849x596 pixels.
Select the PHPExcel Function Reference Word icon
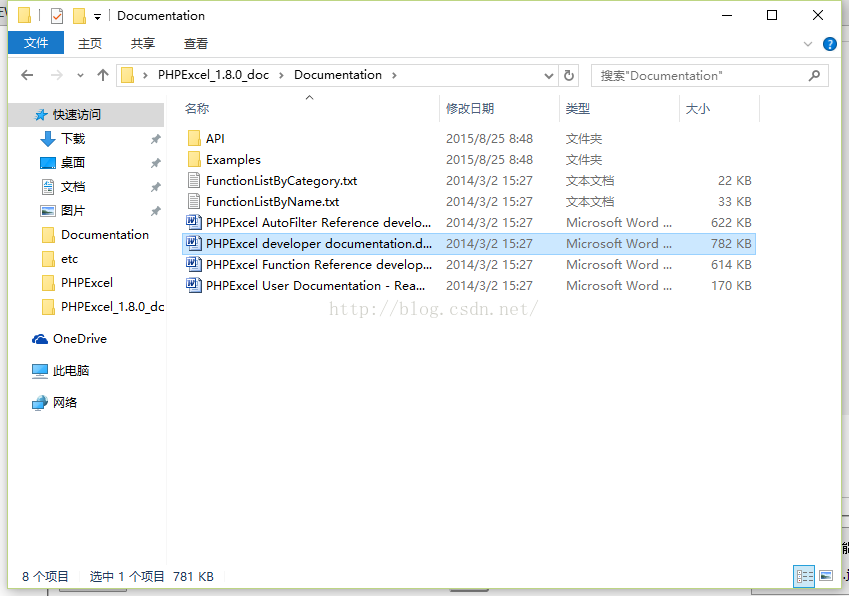tap(194, 265)
